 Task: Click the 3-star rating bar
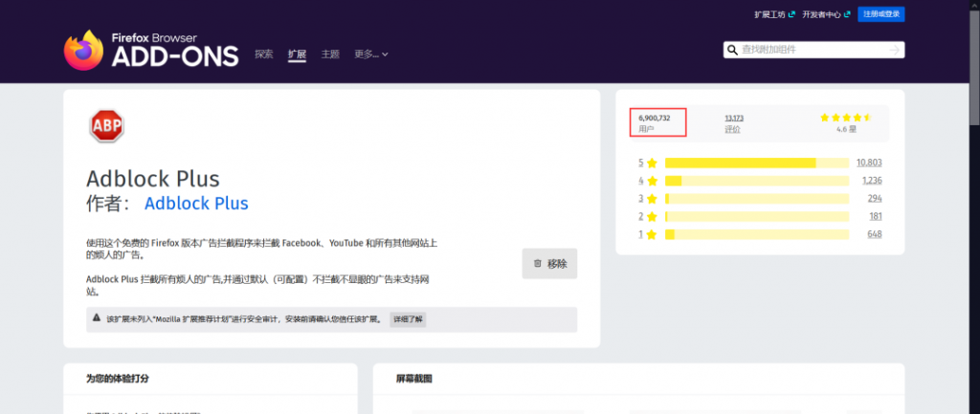click(757, 199)
